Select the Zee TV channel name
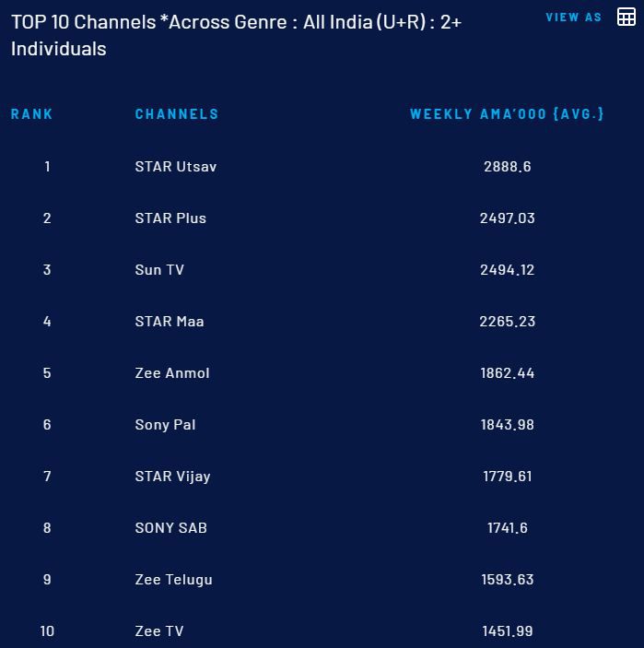 point(159,631)
